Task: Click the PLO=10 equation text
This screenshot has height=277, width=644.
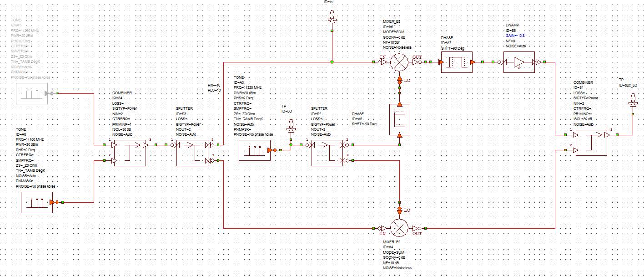Action: (x=214, y=90)
